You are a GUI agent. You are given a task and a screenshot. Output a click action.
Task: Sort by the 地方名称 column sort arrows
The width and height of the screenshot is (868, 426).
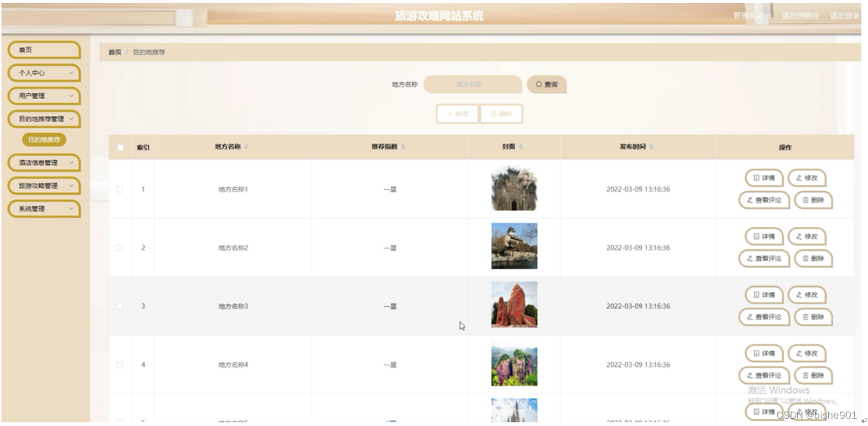click(x=246, y=146)
